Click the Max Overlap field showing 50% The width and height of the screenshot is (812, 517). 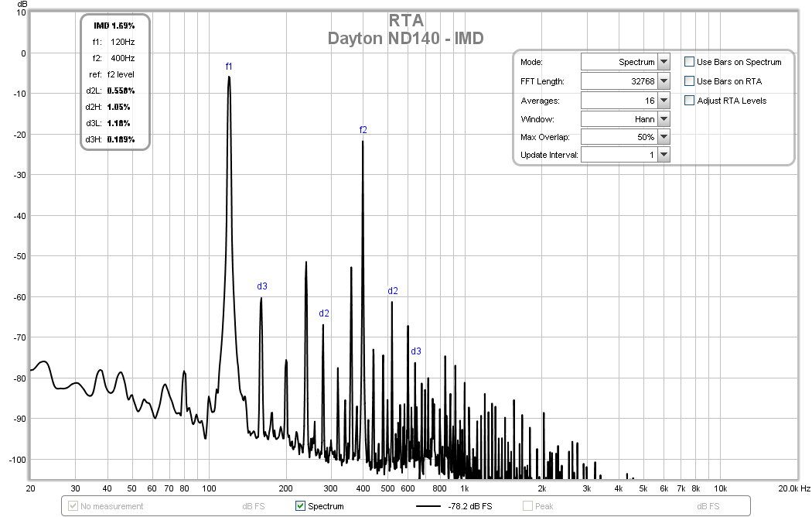[x=619, y=137]
